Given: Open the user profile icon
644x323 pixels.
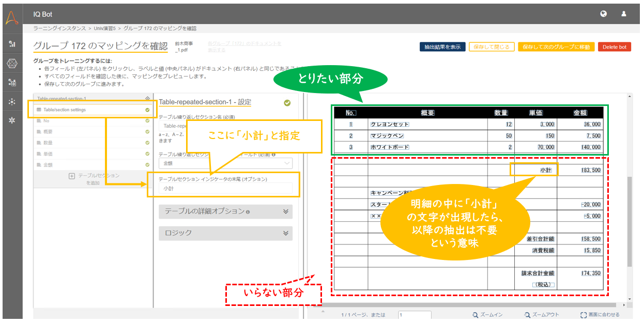Looking at the screenshot, I should [x=624, y=14].
